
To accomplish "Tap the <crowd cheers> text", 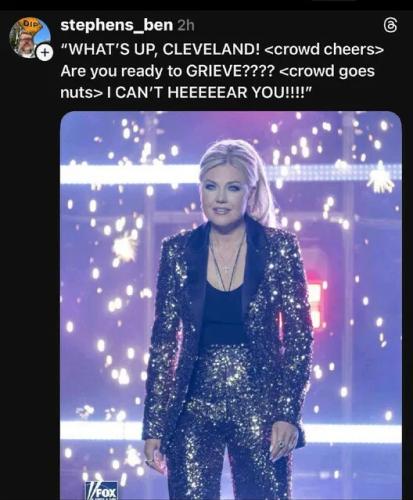I will pyautogui.click(x=324, y=49).
